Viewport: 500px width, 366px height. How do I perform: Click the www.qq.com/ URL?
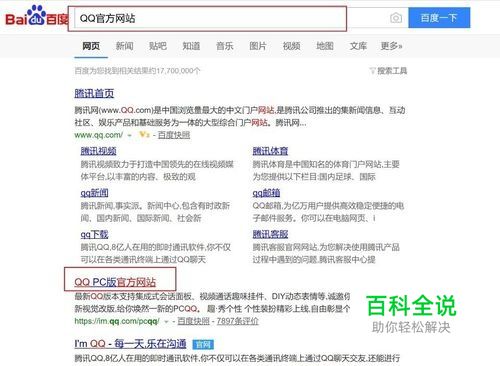tap(98, 135)
